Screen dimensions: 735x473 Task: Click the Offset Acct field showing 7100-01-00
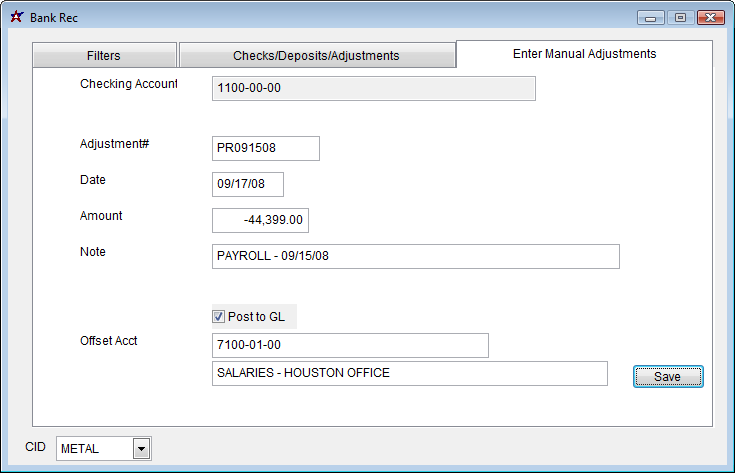(350, 345)
